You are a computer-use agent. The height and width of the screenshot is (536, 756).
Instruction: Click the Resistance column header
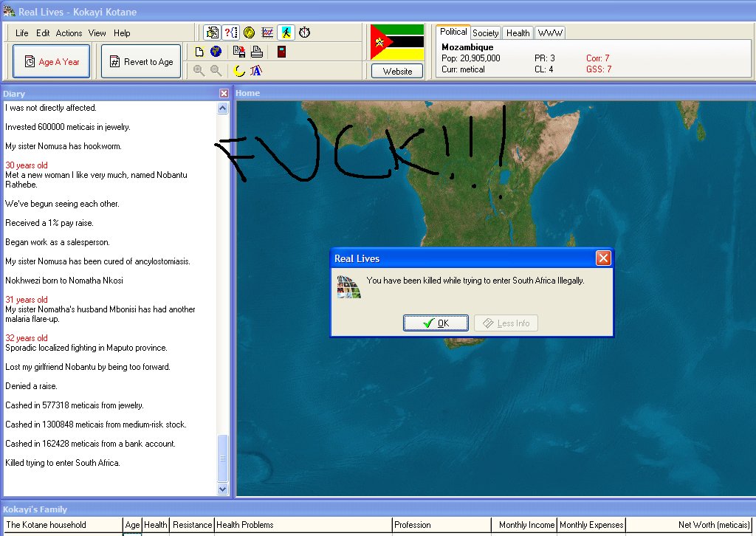click(x=192, y=525)
